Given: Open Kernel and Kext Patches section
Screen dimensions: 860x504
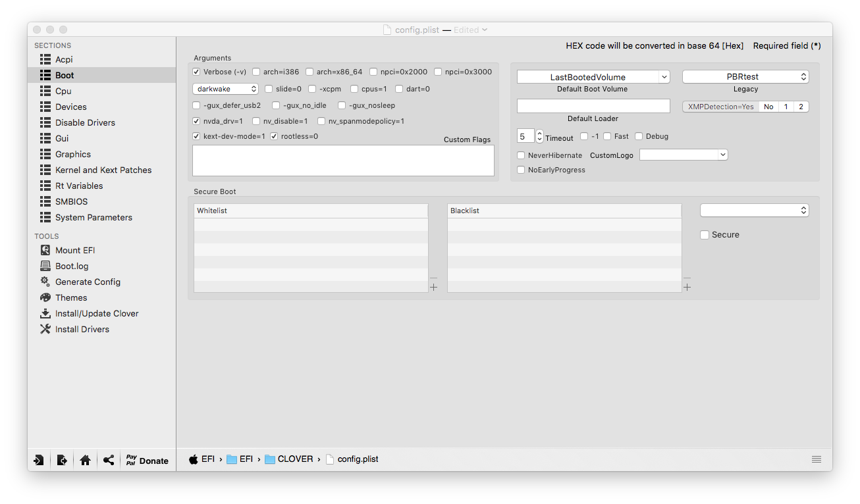Looking at the screenshot, I should 101,170.
